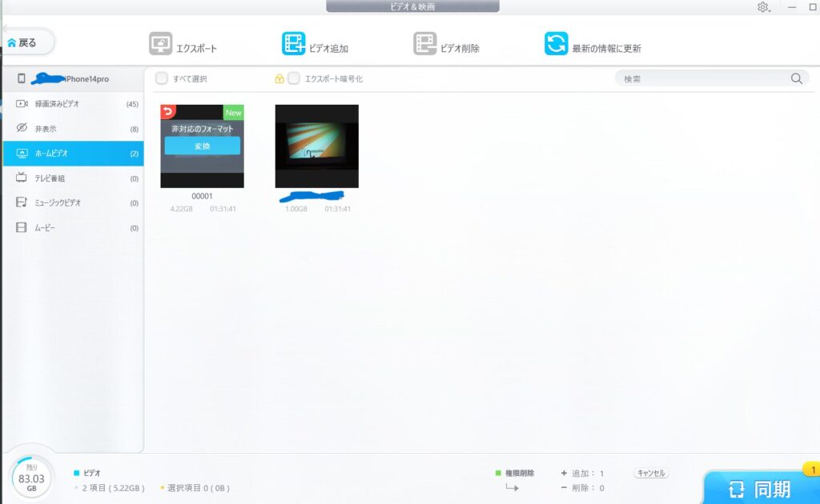Click the arrow icon under 権限削除
Image resolution: width=820 pixels, height=504 pixels.
[512, 488]
